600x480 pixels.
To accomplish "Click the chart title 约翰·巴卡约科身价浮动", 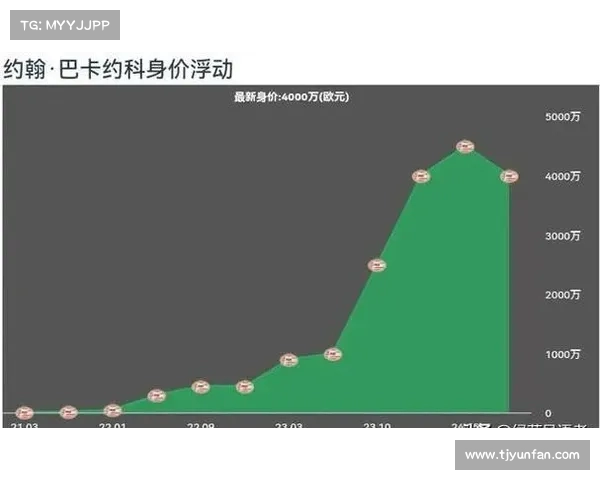I will tap(118, 69).
